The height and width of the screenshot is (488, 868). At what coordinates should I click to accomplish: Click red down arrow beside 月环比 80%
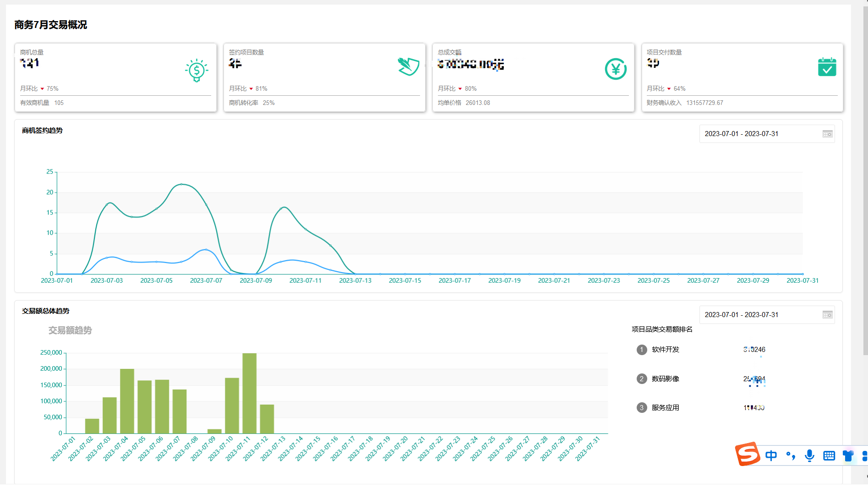460,89
